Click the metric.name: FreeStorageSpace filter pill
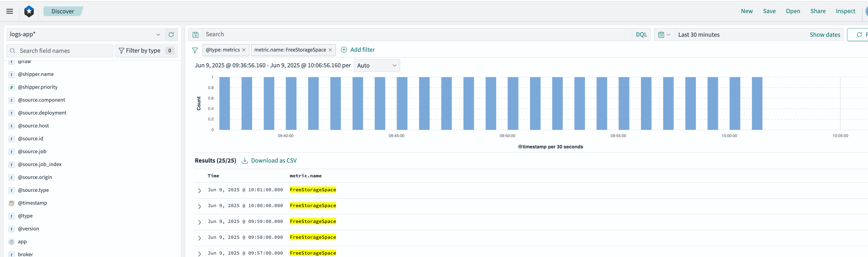This screenshot has width=868, height=257. click(x=290, y=50)
